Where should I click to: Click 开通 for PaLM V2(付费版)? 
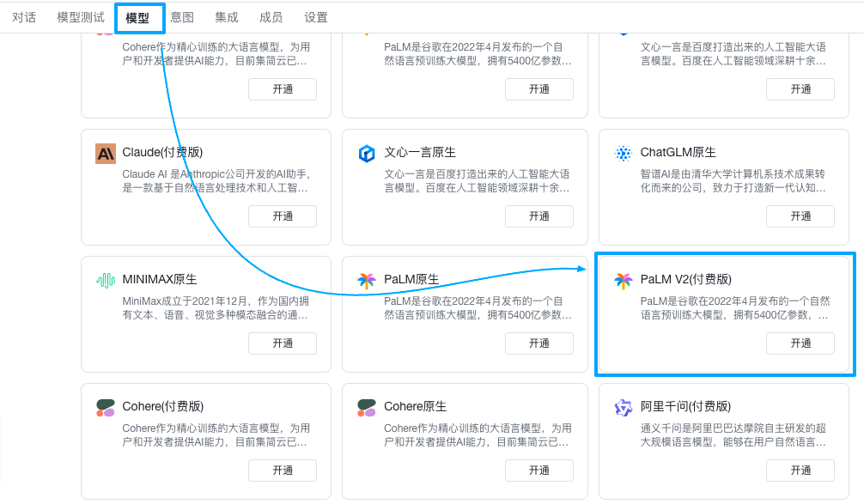(800, 343)
